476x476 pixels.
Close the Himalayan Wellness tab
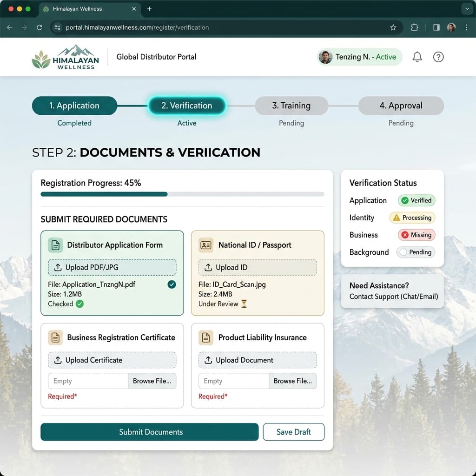tap(134, 9)
